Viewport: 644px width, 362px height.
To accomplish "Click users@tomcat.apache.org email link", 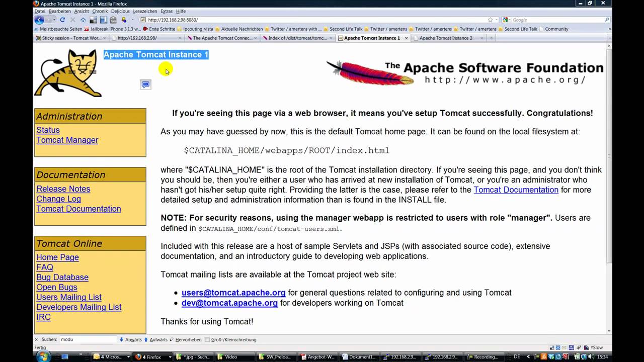I will click(233, 293).
